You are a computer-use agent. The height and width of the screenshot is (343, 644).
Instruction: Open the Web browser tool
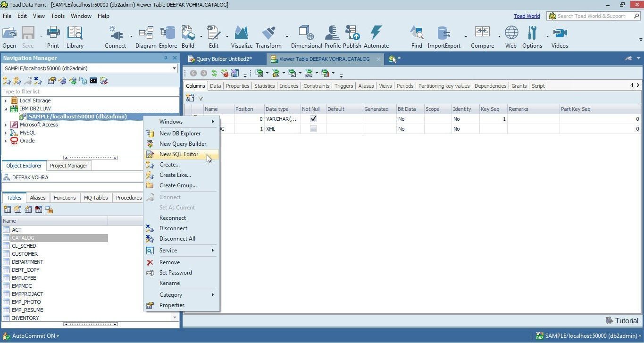(x=511, y=37)
